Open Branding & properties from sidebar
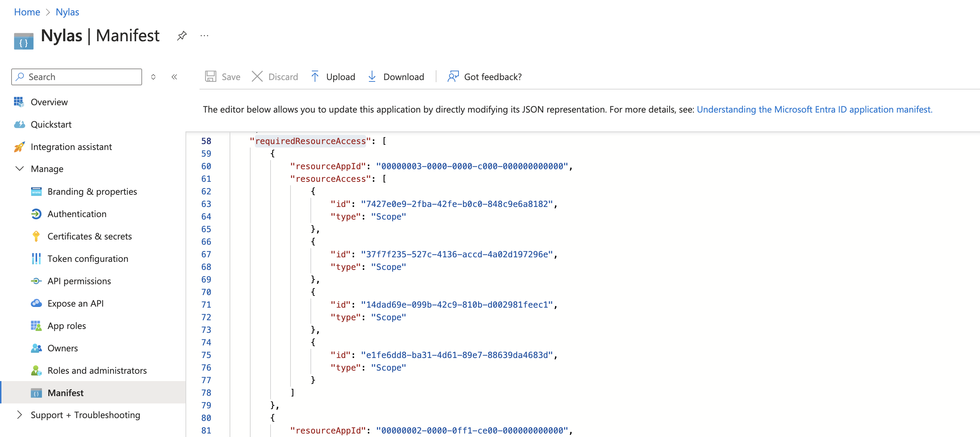Screen dimensions: 980x437 tap(36, 192)
